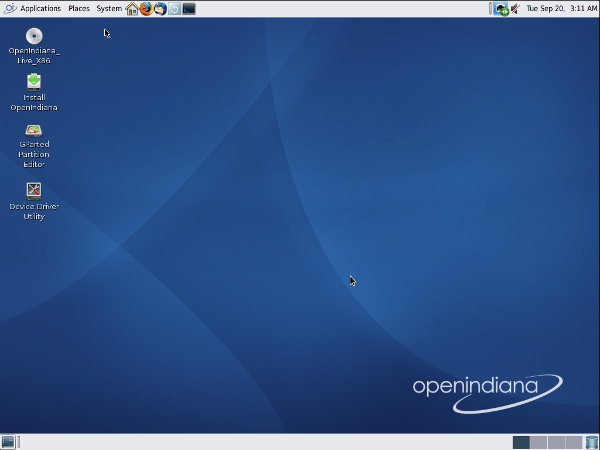The width and height of the screenshot is (600, 450).
Task: Switch to the fourth workspace
Action: point(574,442)
